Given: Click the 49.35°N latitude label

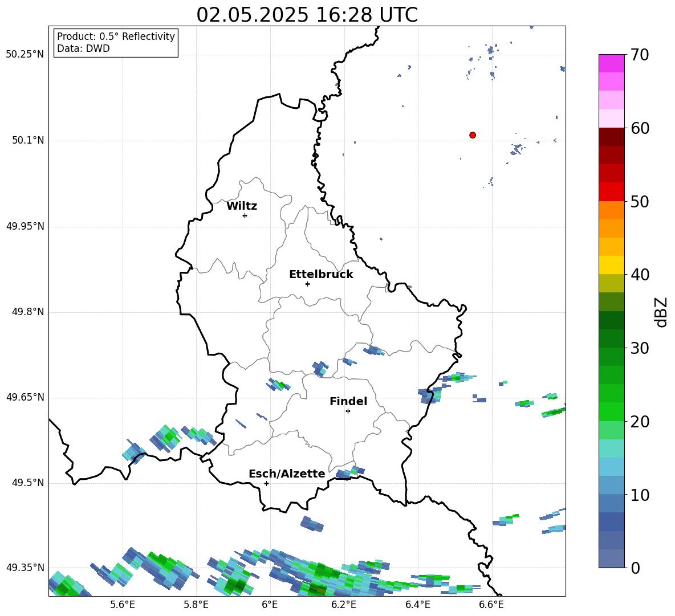Looking at the screenshot, I should pos(25,568).
